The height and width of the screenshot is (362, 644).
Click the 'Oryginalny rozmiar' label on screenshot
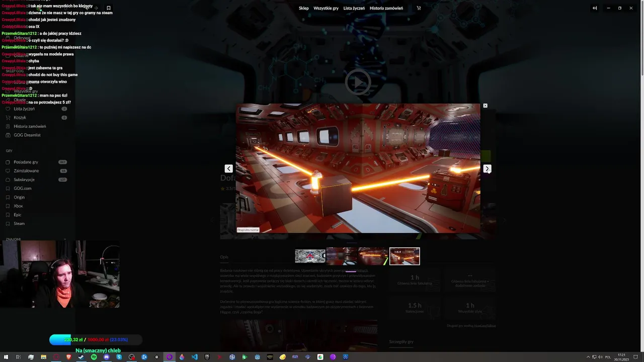[x=248, y=230]
